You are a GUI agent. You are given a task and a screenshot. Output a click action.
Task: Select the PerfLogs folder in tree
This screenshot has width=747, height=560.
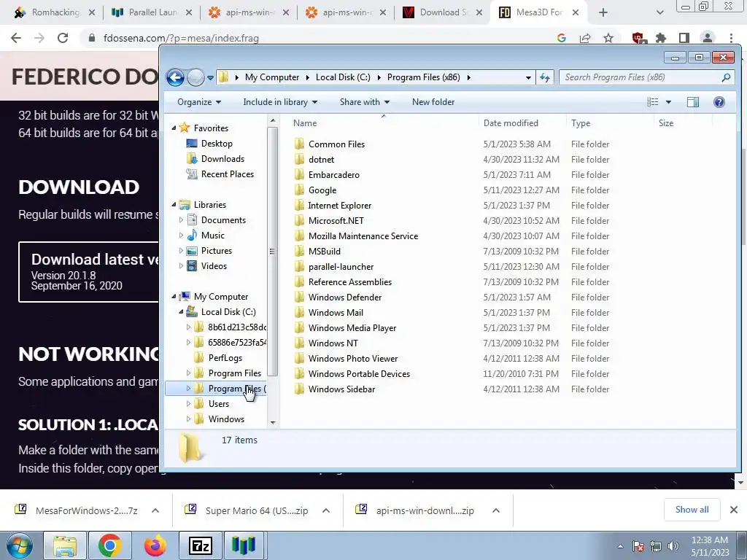point(225,358)
